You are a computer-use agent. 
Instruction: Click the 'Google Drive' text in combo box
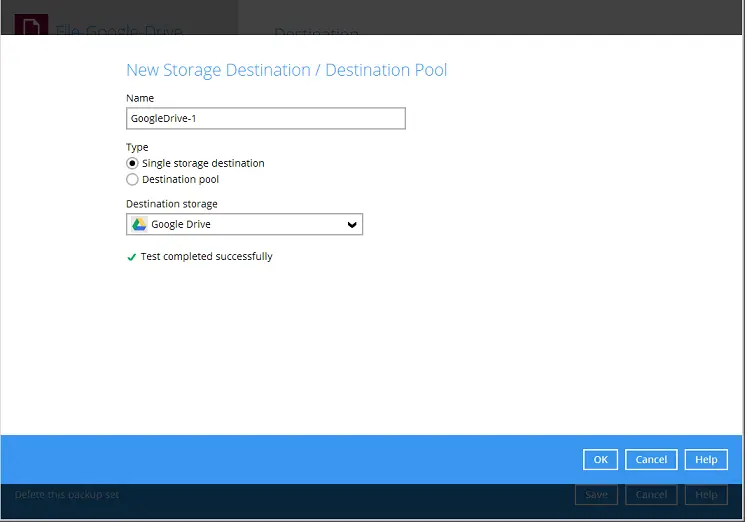pyautogui.click(x=181, y=225)
